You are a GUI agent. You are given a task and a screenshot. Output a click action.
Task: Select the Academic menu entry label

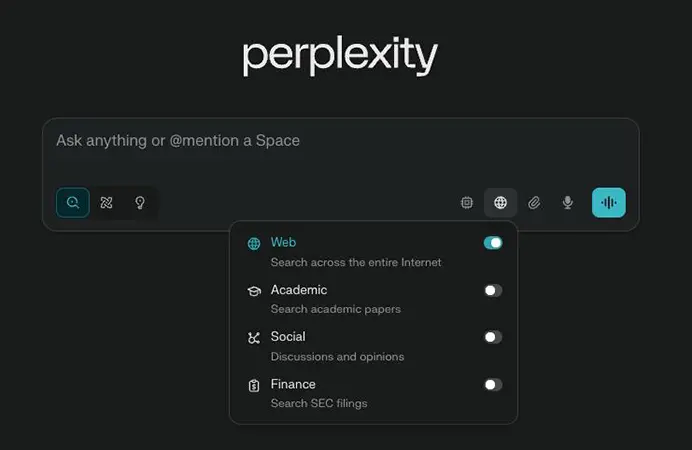(x=299, y=290)
